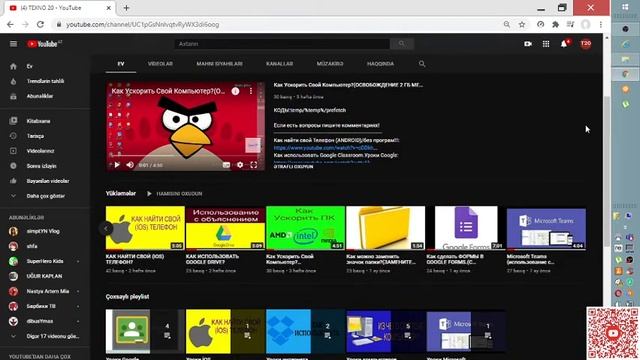Open the iOS phone yellow Apple thumbnail
Image resolution: width=640 pixels, height=360 pixels.
tap(145, 228)
